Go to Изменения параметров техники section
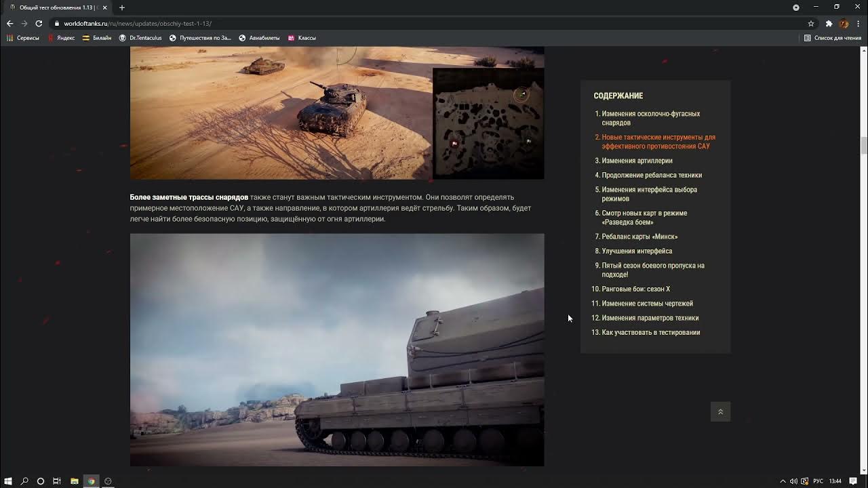 click(x=650, y=318)
